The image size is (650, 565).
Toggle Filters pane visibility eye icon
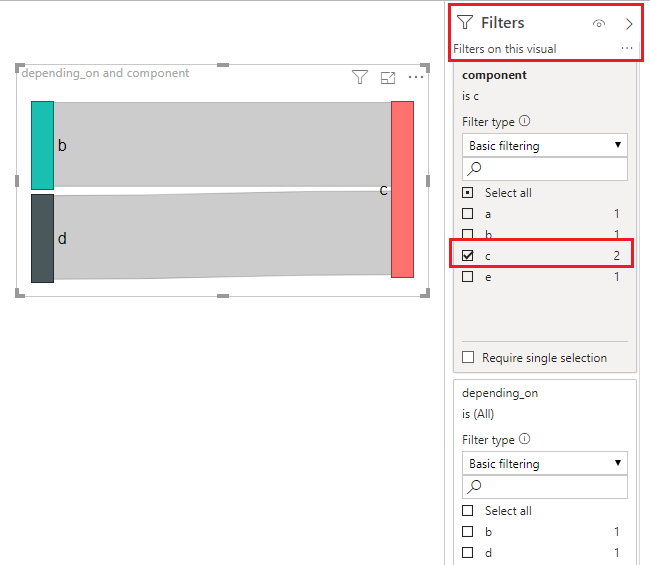tap(599, 24)
